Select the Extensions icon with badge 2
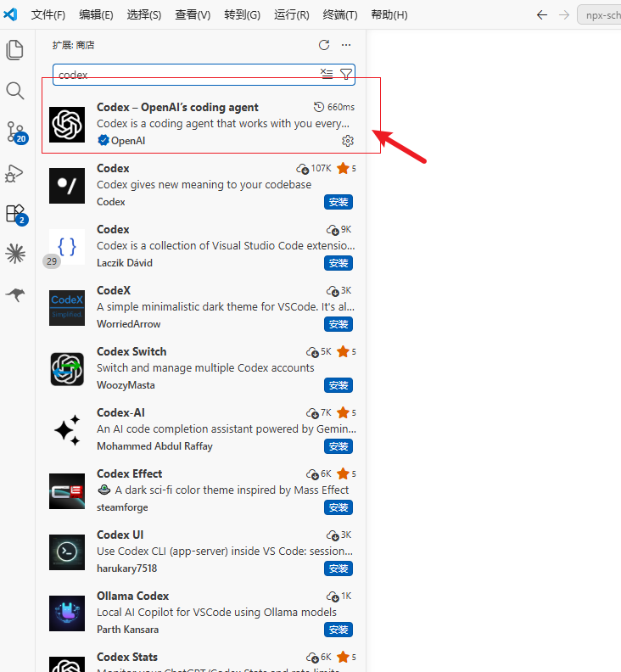The image size is (621, 672). pyautogui.click(x=16, y=215)
